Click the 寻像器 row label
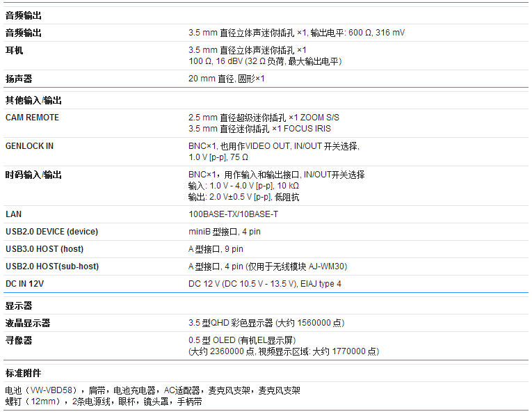The height and width of the screenshot is (414, 532). [19, 340]
